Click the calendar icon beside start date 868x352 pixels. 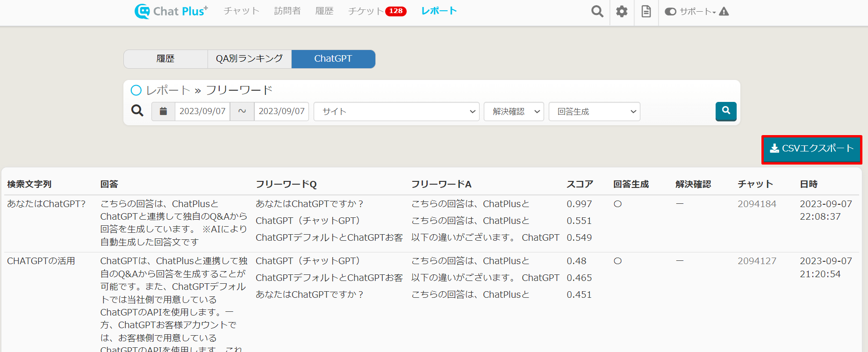[x=163, y=111]
